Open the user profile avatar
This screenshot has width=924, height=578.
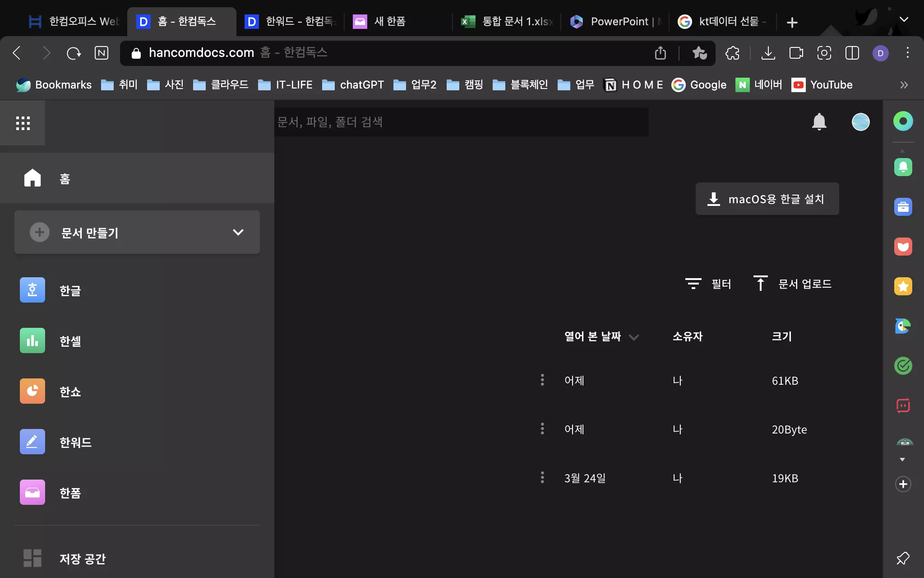860,122
